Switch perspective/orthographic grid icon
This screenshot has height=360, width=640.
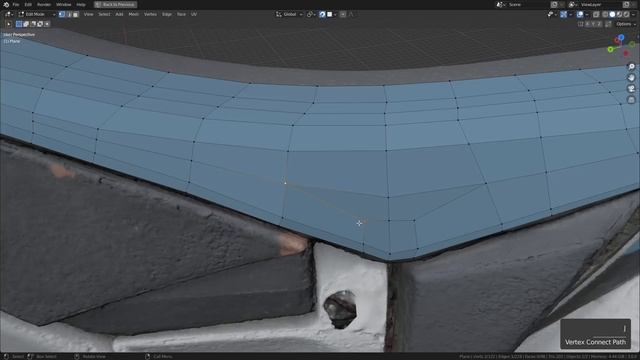coord(631,100)
